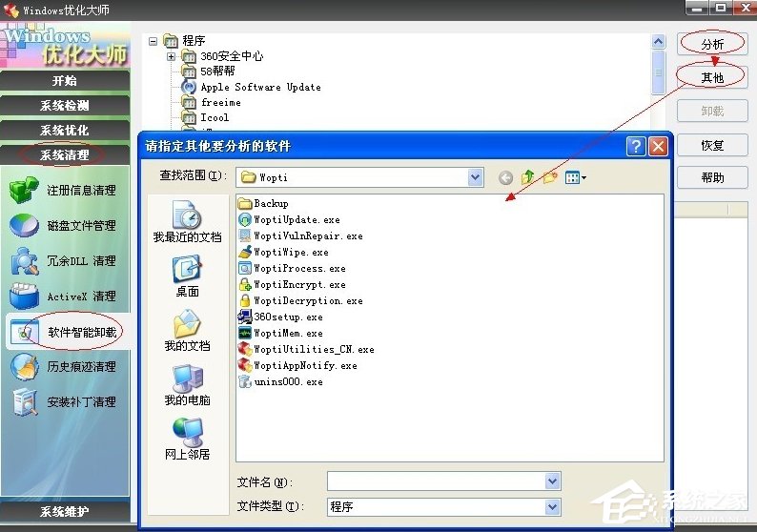This screenshot has height=532, width=757.
Task: Create a new folder in dialog
Action: (550, 177)
